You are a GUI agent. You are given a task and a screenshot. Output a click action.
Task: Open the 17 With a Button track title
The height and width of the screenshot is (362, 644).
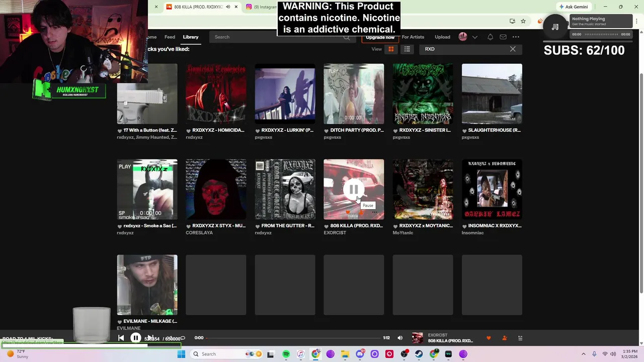click(150, 130)
